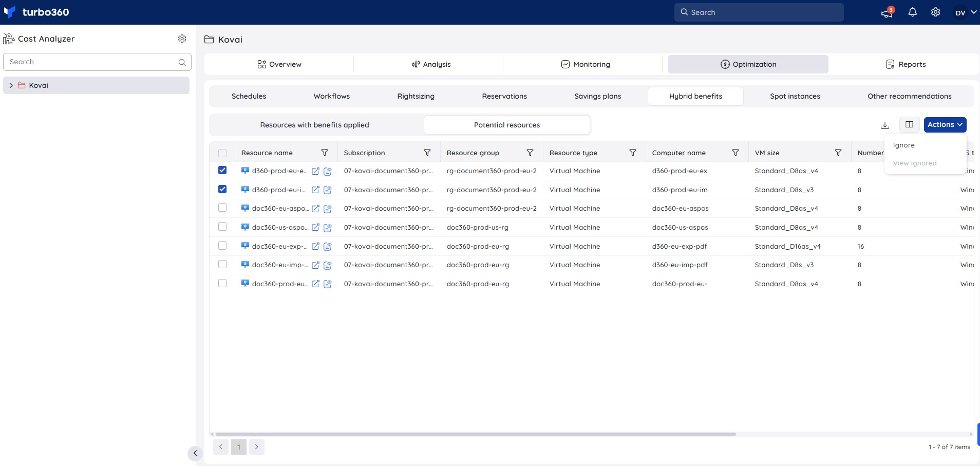Open the Rightsizing sub-tab

(416, 96)
